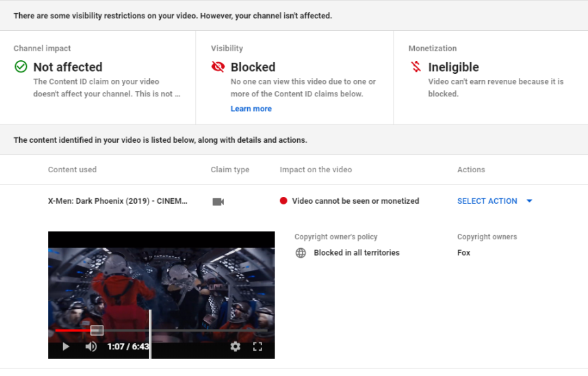Click the Content used column header
This screenshot has width=588, height=376.
[72, 170]
